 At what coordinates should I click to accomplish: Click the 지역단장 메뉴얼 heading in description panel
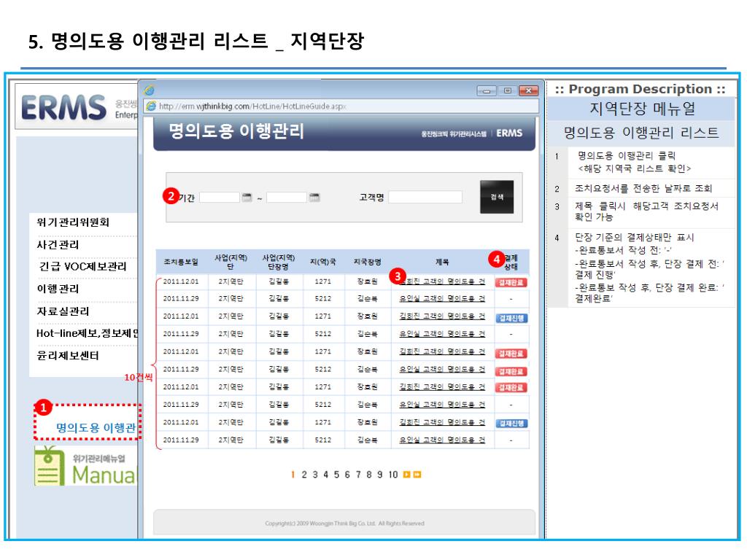click(x=642, y=109)
